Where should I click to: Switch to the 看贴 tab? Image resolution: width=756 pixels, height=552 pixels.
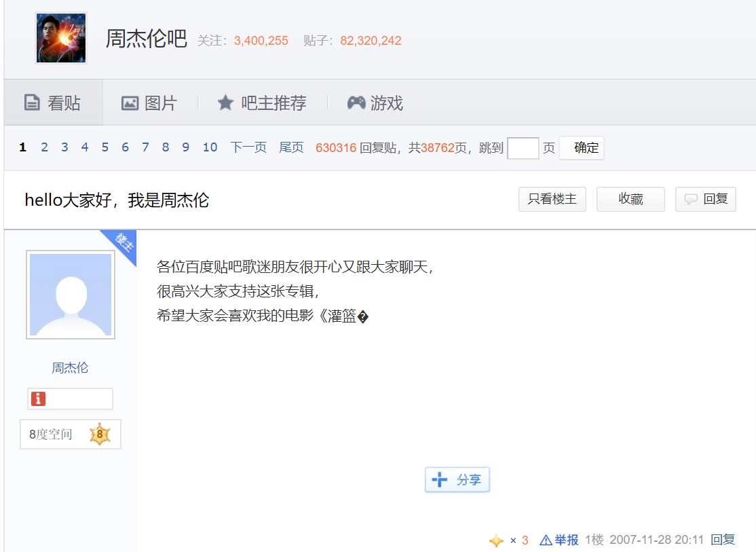tap(53, 103)
